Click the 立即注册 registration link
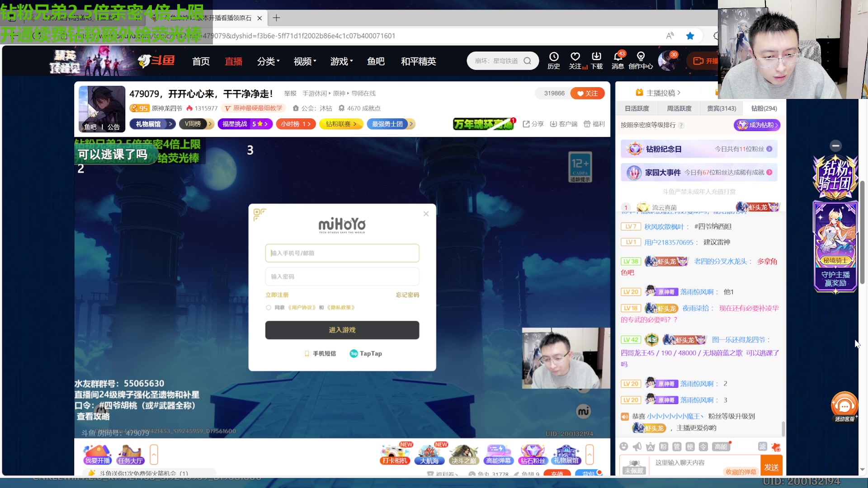Viewport: 868px width, 488px height. coord(276,295)
